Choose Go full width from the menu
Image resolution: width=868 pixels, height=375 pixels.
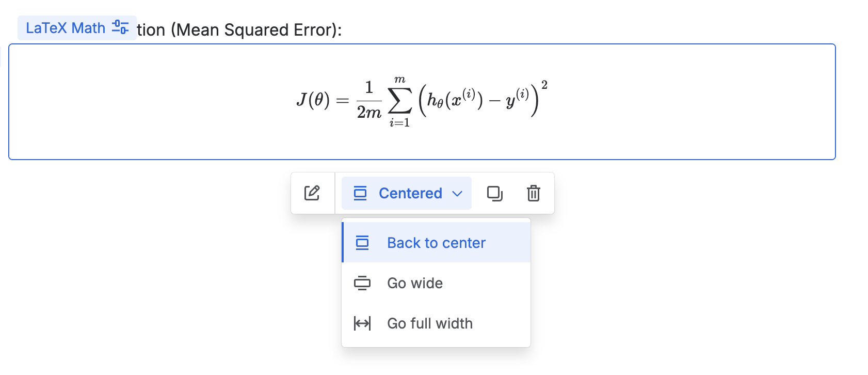(x=429, y=323)
